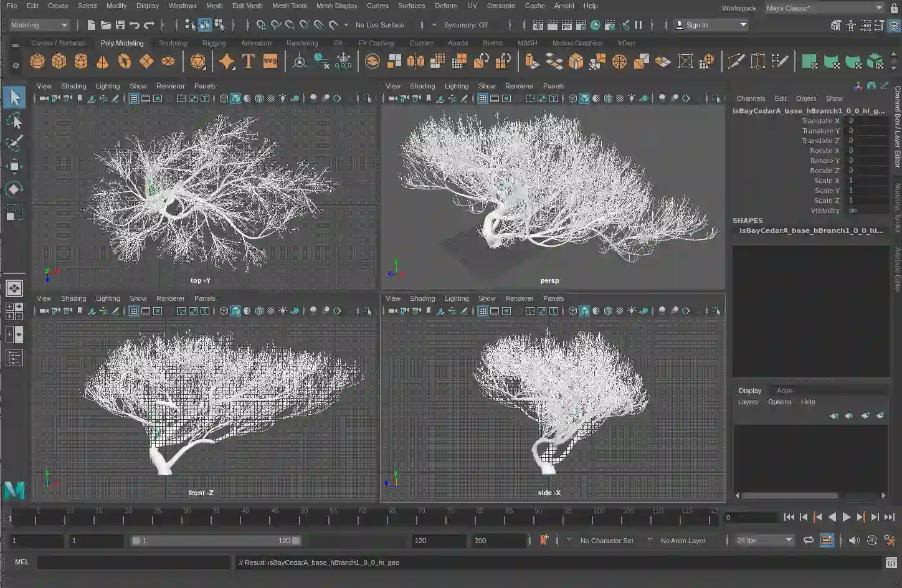Toggle the Channel Box display icon
This screenshot has height=588, width=902.
coord(894,26)
